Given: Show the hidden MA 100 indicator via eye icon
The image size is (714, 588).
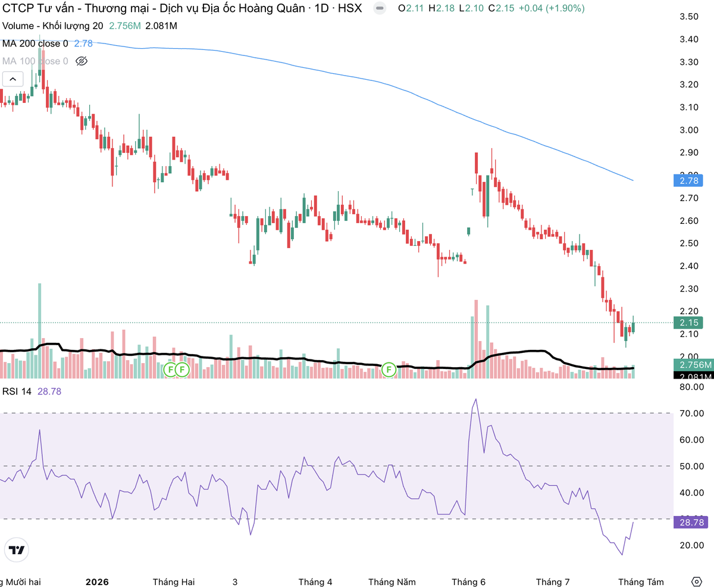Looking at the screenshot, I should [x=82, y=61].
